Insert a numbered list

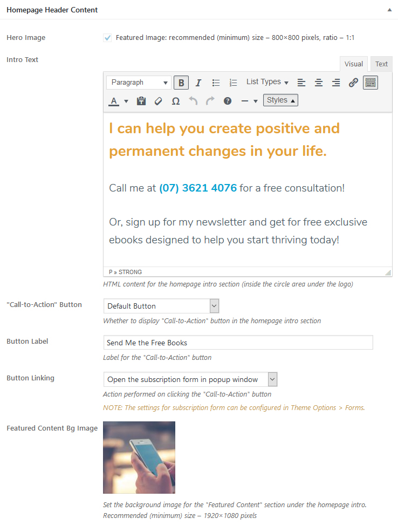pyautogui.click(x=233, y=83)
